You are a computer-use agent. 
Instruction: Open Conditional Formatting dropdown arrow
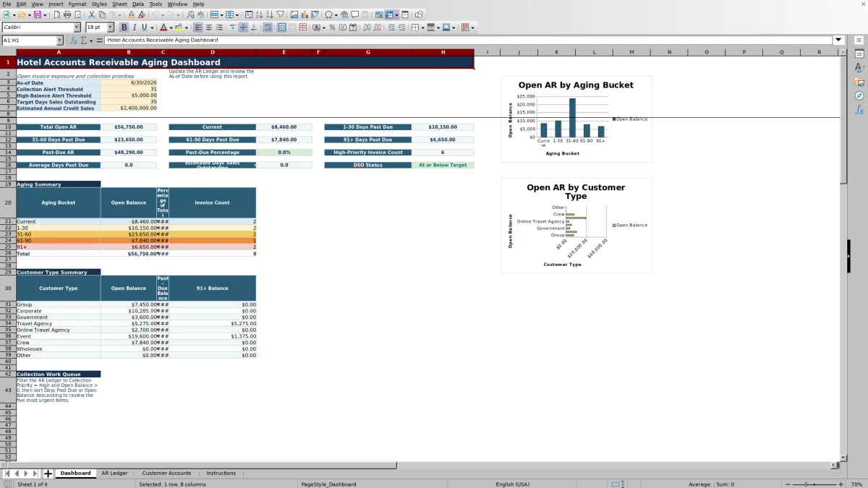pyautogui.click(x=472, y=27)
